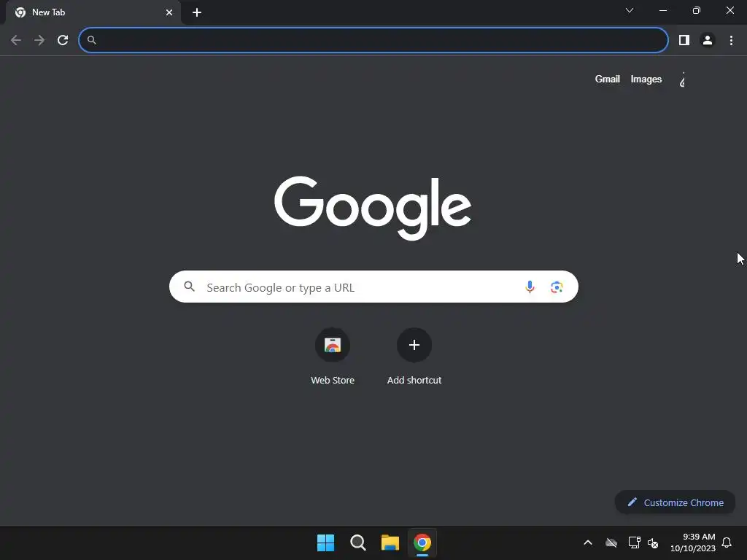This screenshot has width=747, height=560.
Task: Click the Customize Chrome button
Action: coord(675,502)
